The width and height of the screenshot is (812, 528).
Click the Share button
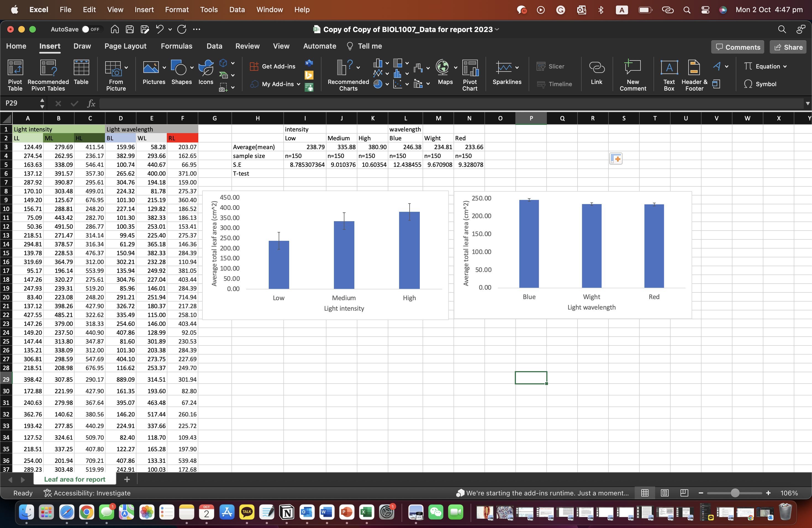click(788, 47)
